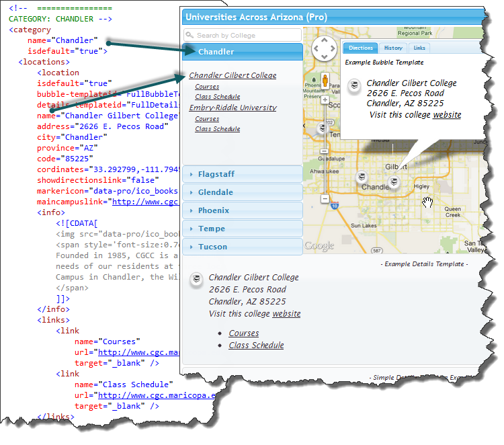Click the name="Chandler" attribute in code
Image resolution: width=504 pixels, height=445 pixels.
(62, 40)
